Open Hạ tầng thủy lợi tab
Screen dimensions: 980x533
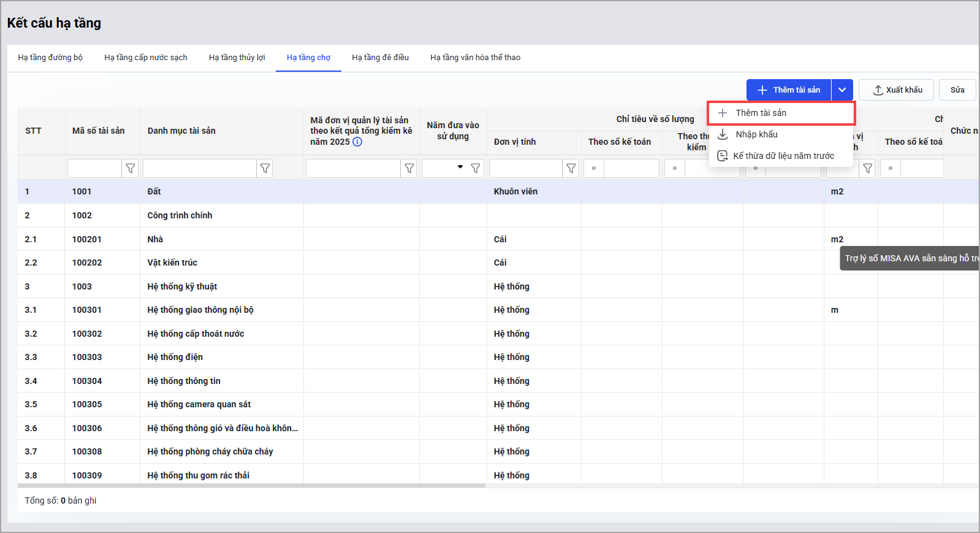237,58
